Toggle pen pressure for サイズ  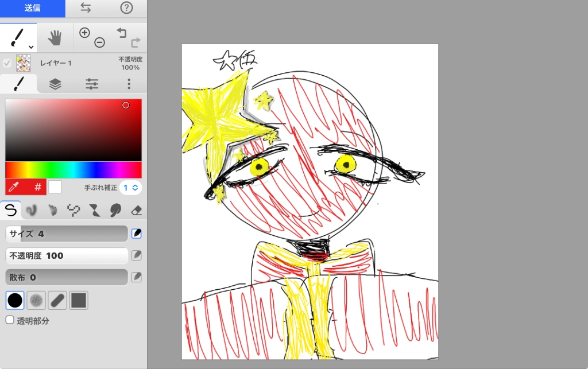137,234
